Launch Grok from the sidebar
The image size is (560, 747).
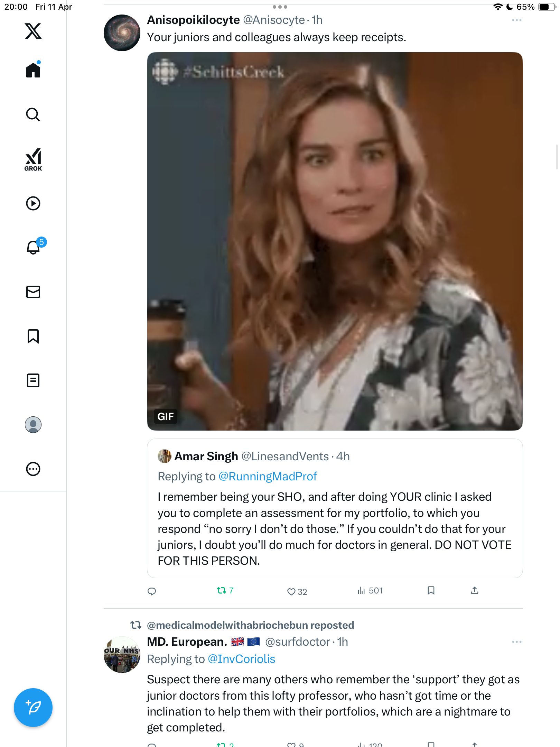click(x=33, y=159)
